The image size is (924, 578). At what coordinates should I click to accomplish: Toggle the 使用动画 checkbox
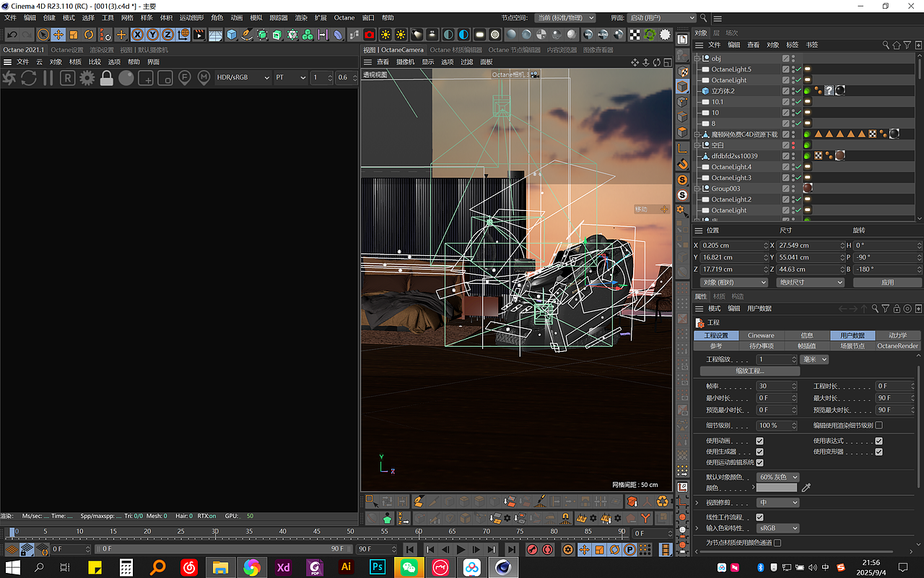point(759,441)
